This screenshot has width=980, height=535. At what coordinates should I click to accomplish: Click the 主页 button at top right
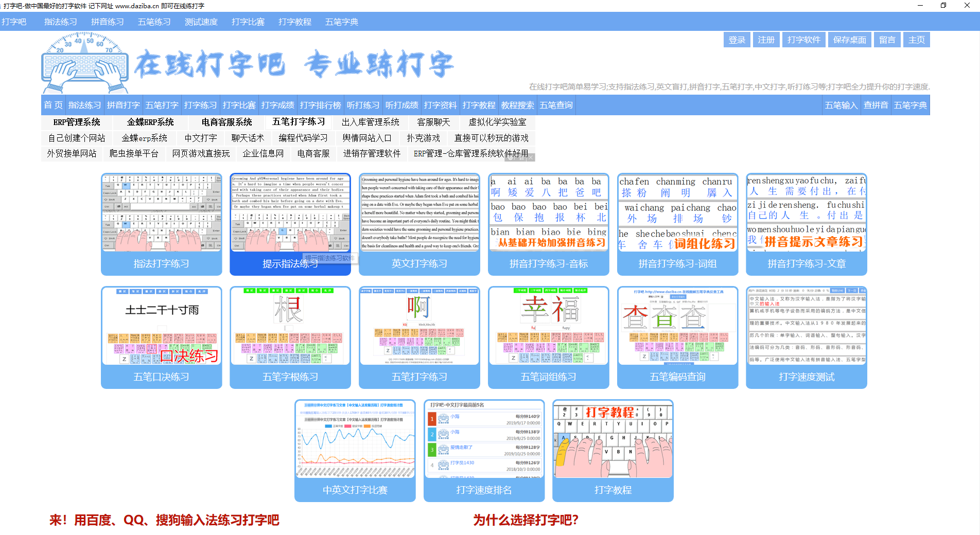pos(917,40)
